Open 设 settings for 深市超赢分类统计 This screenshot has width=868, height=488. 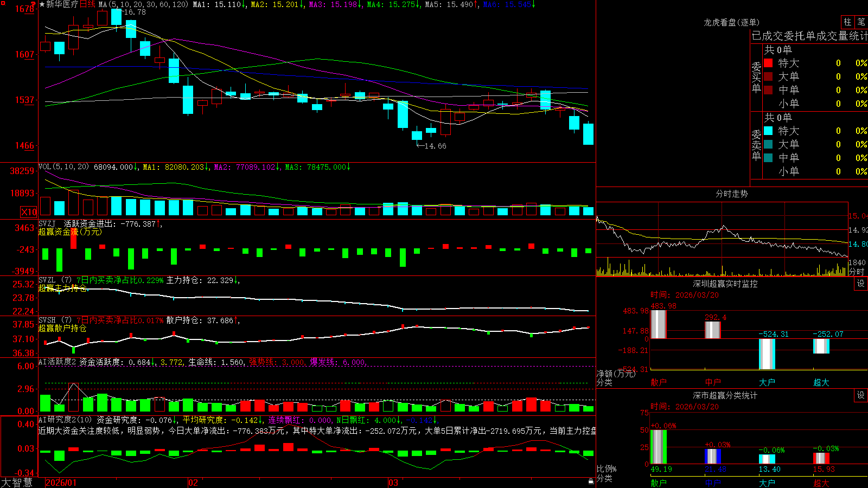click(x=861, y=395)
